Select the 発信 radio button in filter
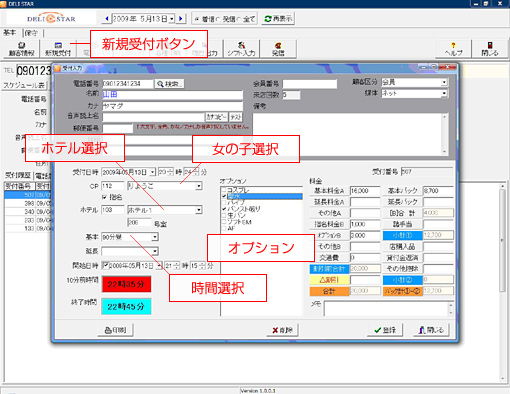This screenshot has height=394, width=510. point(218,19)
